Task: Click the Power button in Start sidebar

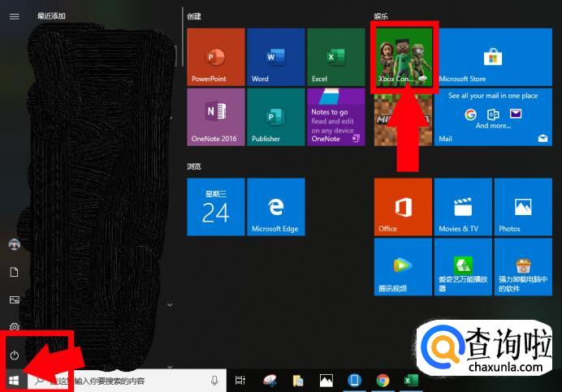Action: pos(15,355)
